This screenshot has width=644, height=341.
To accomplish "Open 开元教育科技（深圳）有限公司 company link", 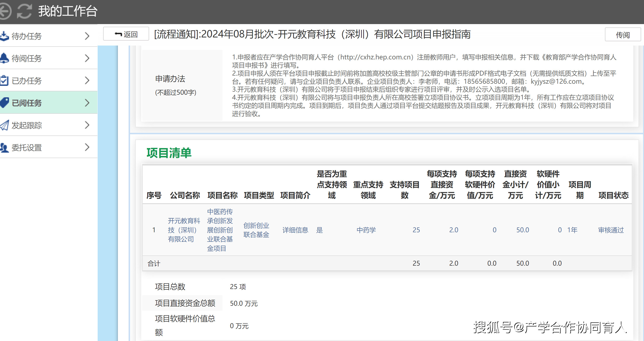I will (184, 230).
